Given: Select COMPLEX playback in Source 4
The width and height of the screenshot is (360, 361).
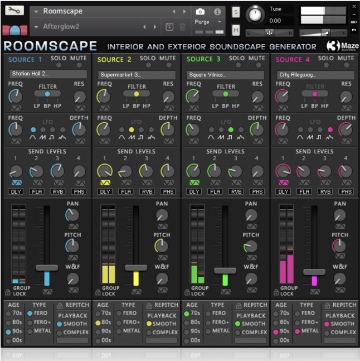Looking at the screenshot, I should point(327,332).
